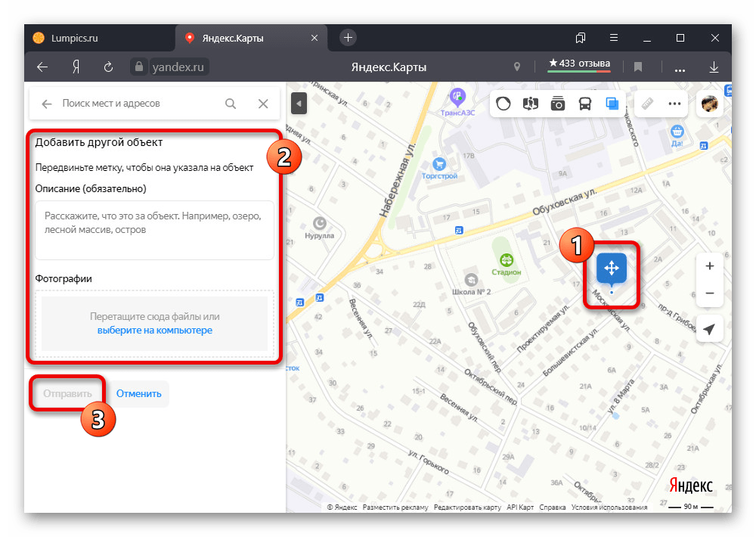Click the my location arrow button

coord(709,329)
